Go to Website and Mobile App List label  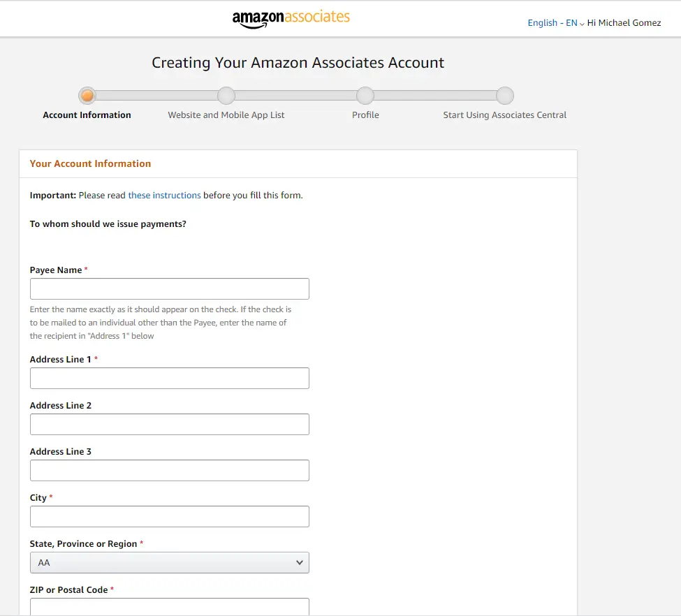pyautogui.click(x=226, y=115)
